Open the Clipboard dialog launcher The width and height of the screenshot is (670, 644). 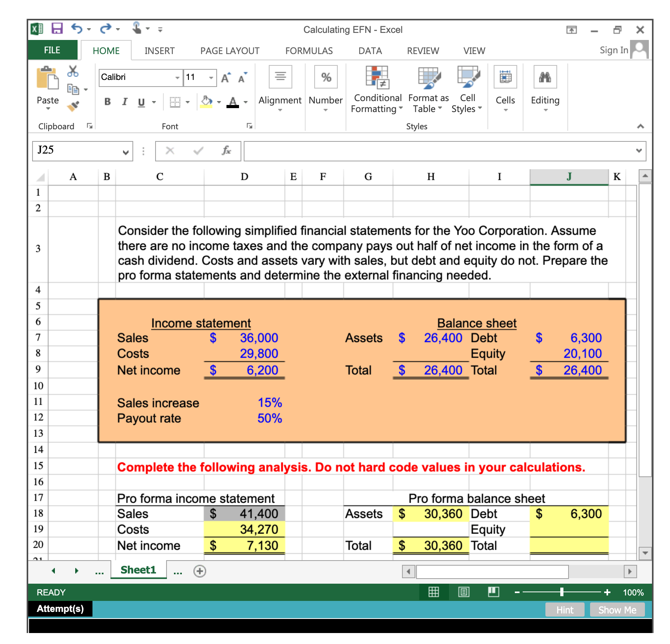tap(90, 126)
